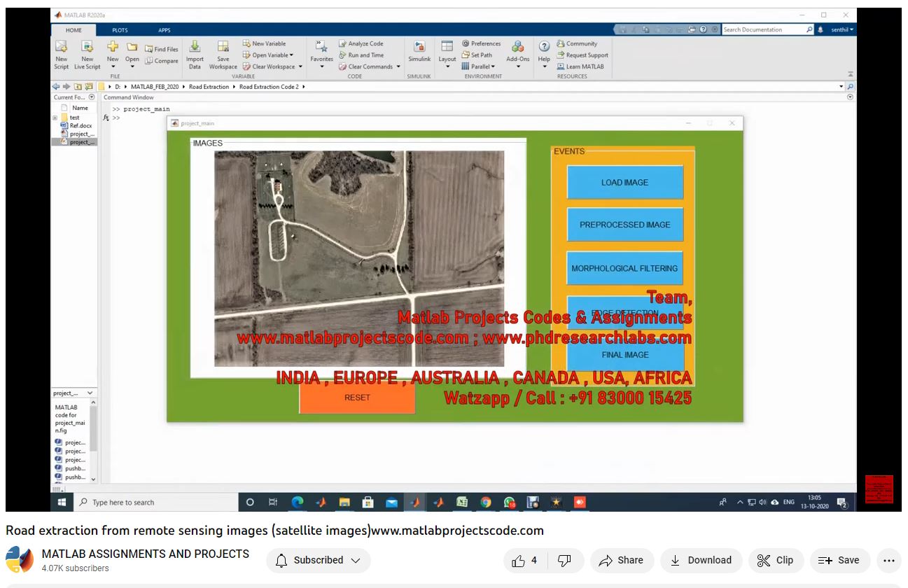Click MATLAB_FEB_2020 in the address path
Screen dimensions: 908x588
coord(154,87)
